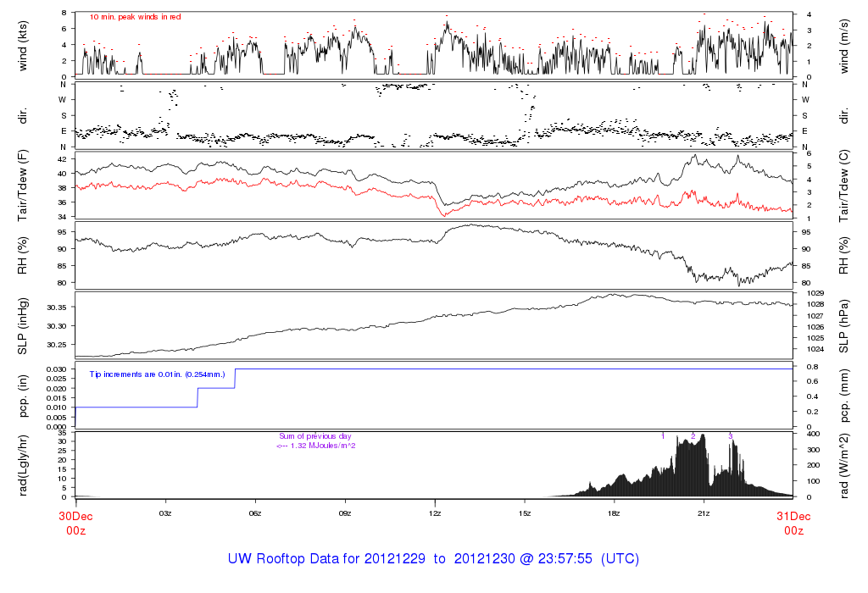
Task: Click the 42 degree F tick value
Action: point(62,159)
